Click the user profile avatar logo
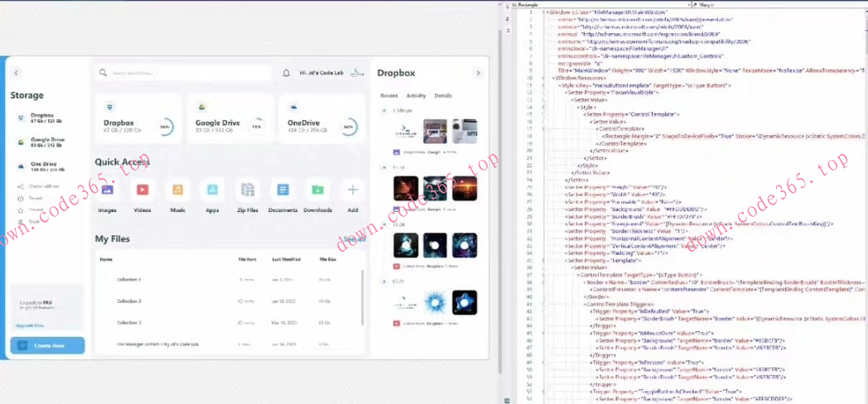 (x=358, y=73)
